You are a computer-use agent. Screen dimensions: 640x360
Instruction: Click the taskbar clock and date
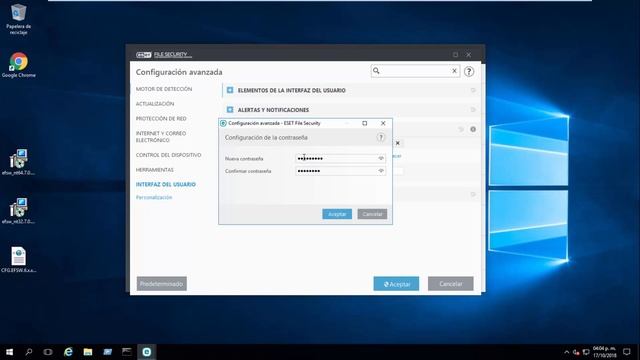pos(604,352)
